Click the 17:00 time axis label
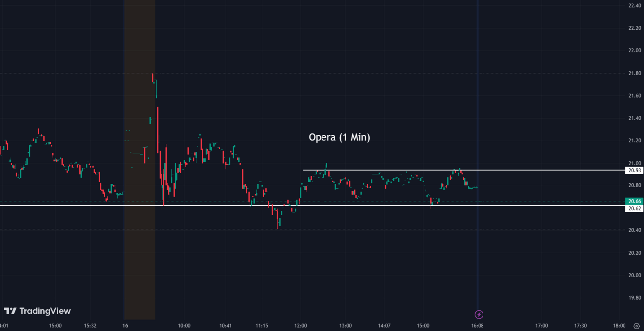The height and width of the screenshot is (331, 644). (x=542, y=326)
